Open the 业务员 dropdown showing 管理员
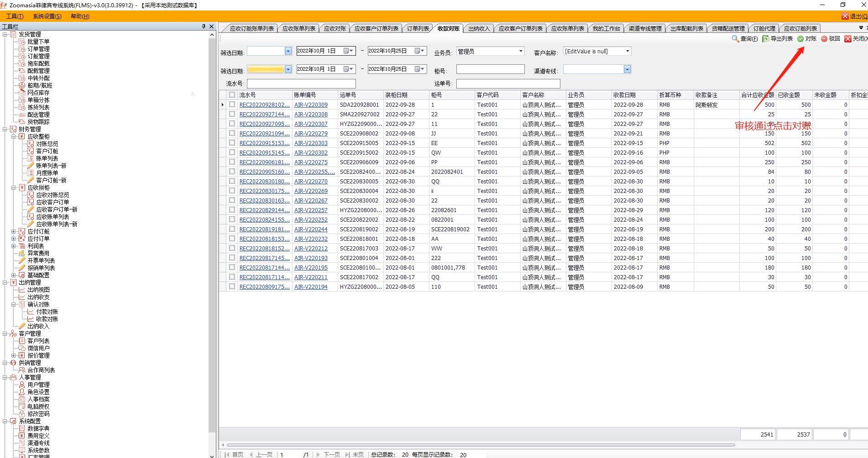The width and height of the screenshot is (868, 458). [x=521, y=51]
